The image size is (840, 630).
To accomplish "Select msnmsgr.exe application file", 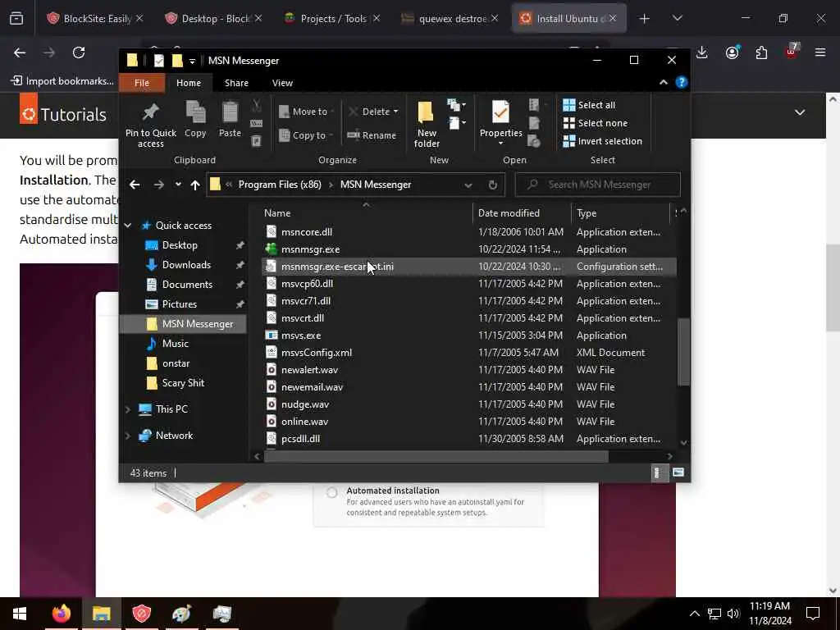I will click(310, 249).
